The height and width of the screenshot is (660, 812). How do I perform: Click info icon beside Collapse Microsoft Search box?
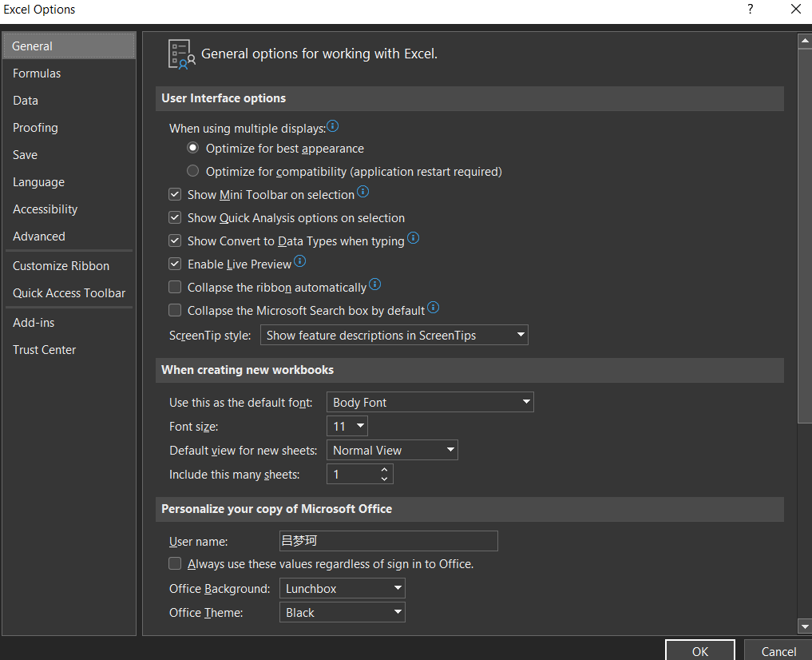(434, 308)
